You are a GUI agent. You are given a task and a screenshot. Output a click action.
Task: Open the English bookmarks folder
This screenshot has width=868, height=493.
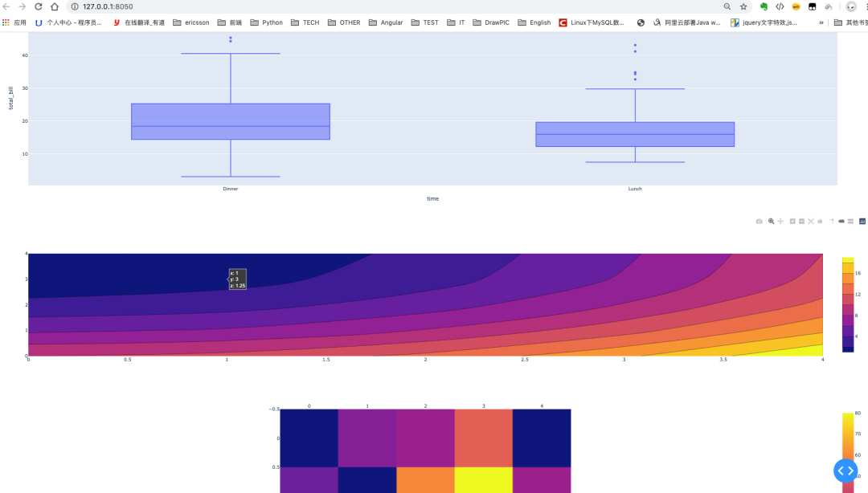coord(534,22)
